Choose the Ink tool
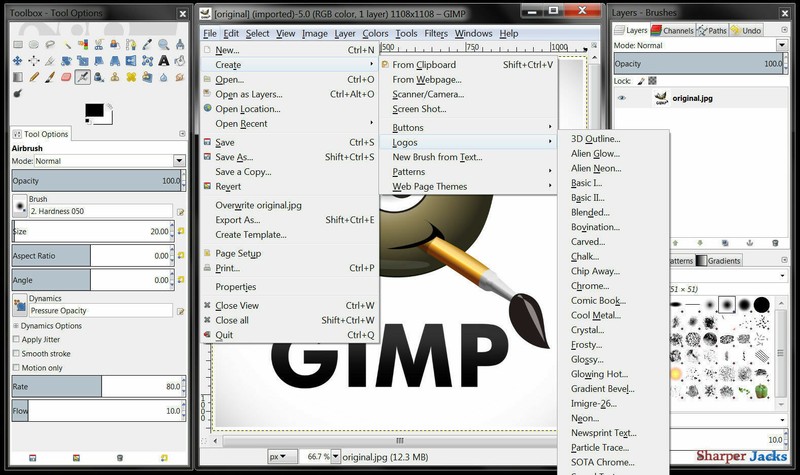 tap(98, 77)
